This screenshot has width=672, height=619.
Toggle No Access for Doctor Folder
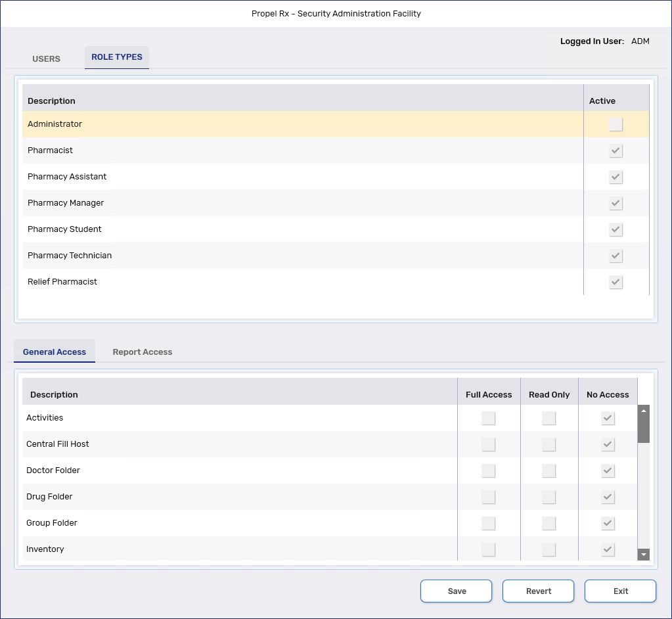click(x=608, y=470)
